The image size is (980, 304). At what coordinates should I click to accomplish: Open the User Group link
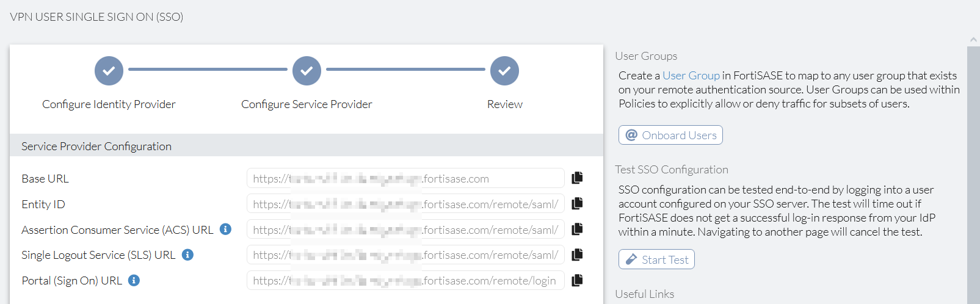click(691, 76)
